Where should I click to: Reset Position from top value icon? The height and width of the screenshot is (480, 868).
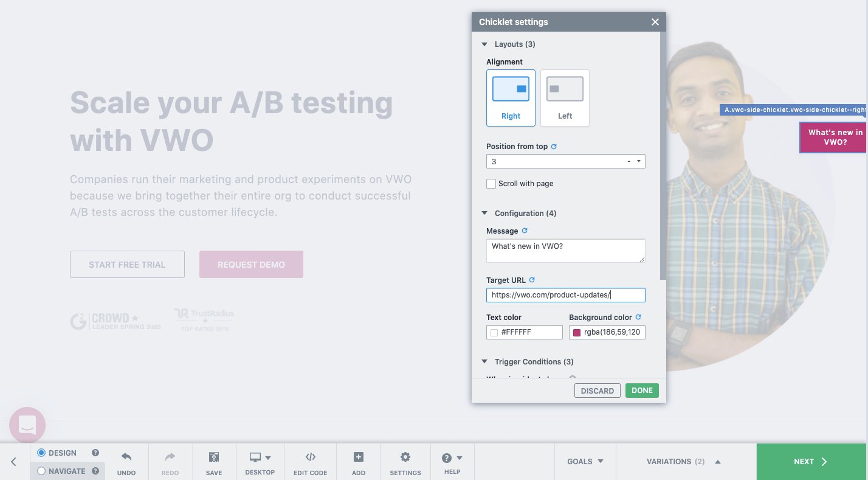coord(554,147)
